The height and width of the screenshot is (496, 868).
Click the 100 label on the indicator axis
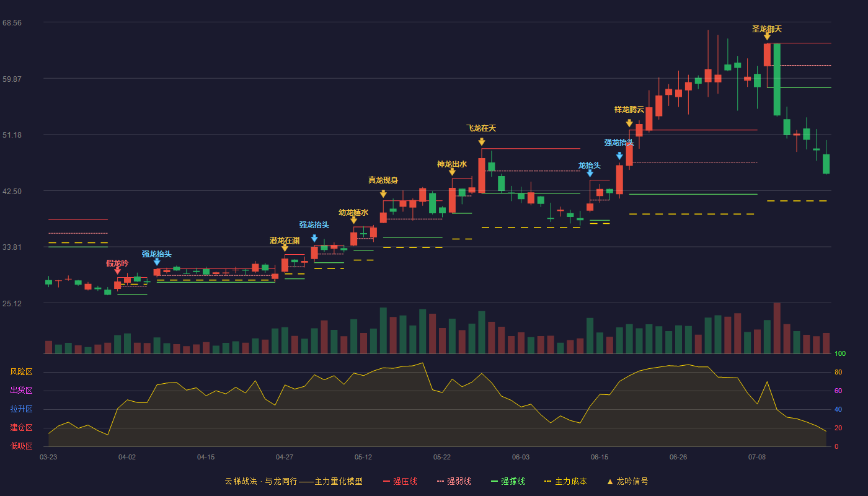coord(840,354)
